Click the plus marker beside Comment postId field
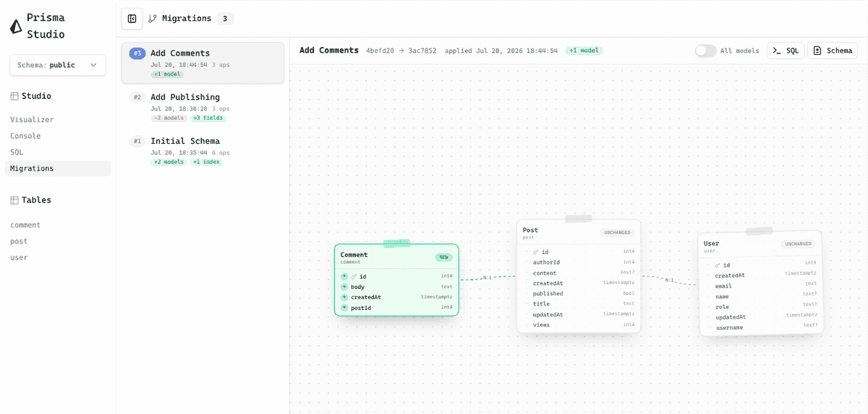This screenshot has width=868, height=414. click(344, 308)
